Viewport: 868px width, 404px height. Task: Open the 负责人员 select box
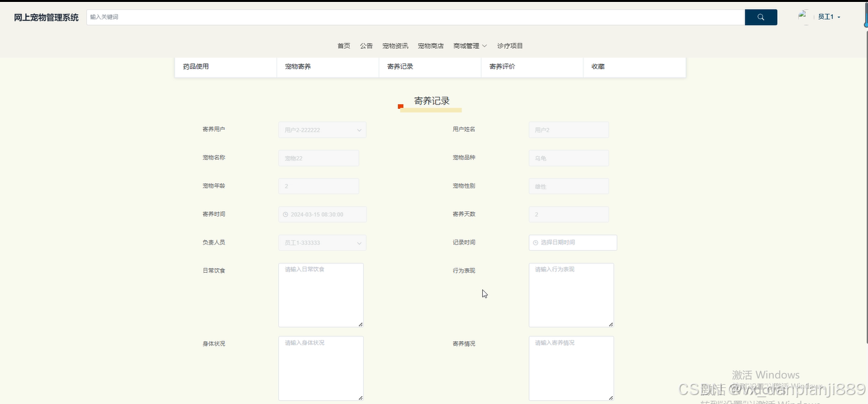(322, 243)
